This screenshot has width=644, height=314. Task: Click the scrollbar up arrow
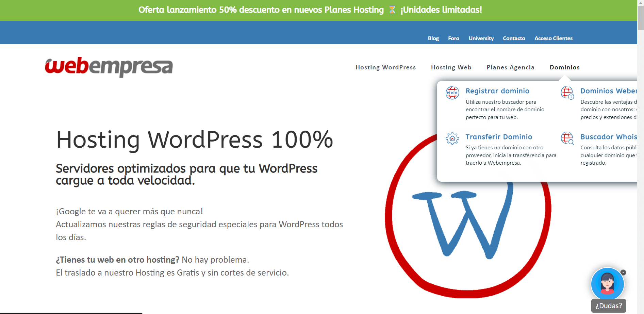point(641,3)
